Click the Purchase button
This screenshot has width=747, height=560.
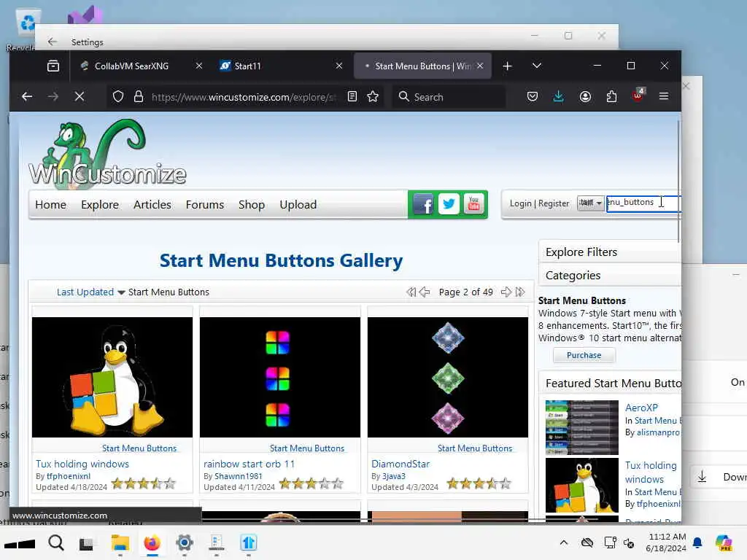(584, 355)
